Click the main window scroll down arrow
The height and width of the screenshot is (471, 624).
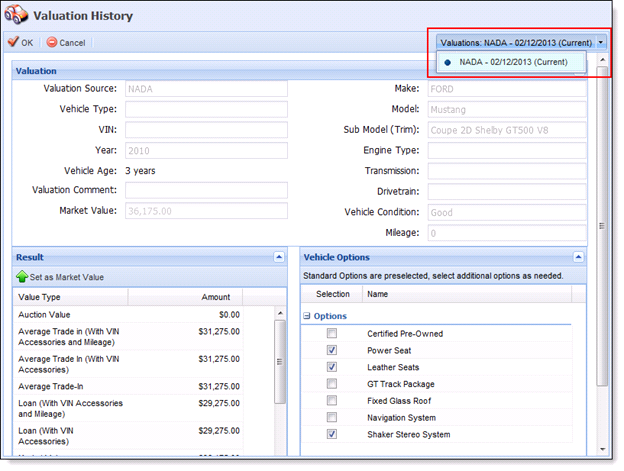pos(603,450)
